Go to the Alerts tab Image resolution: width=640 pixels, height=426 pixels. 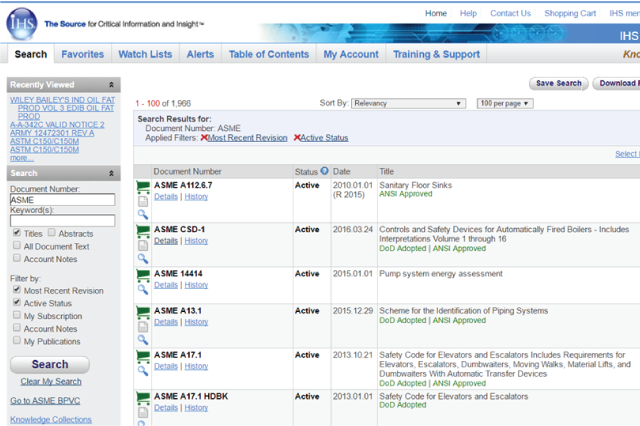coord(200,54)
